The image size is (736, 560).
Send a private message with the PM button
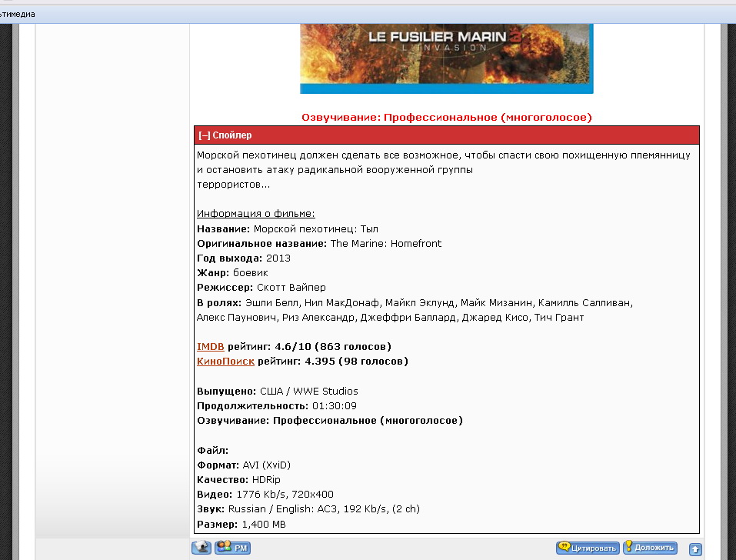[232, 548]
